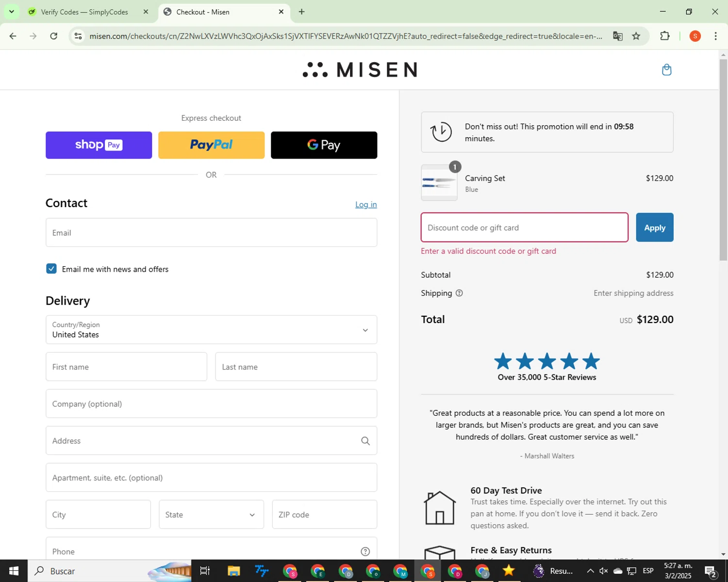Click the Address field search magnifier icon
The height and width of the screenshot is (582, 728).
pyautogui.click(x=365, y=441)
